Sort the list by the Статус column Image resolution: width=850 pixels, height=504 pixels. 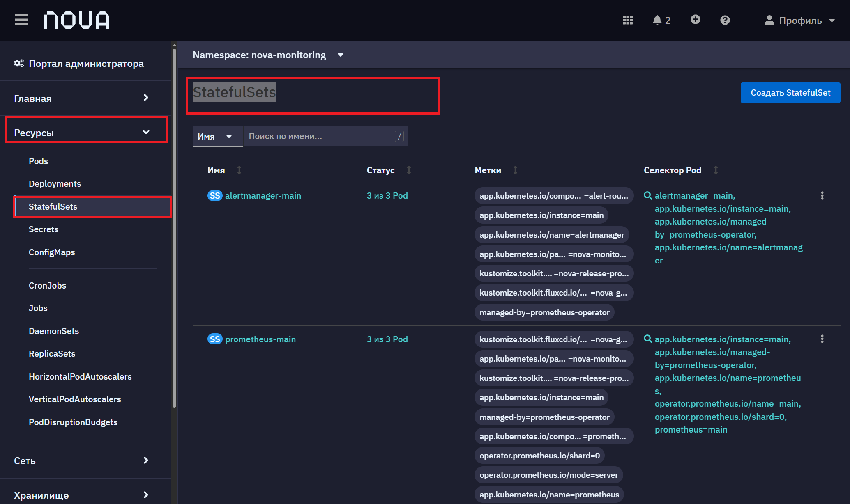pos(389,170)
